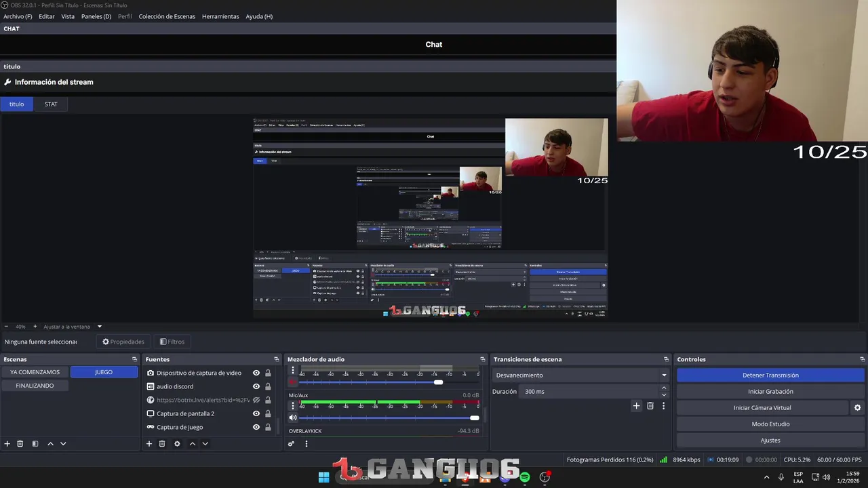The image size is (868, 488).
Task: Switch to STAT tab
Action: coord(51,104)
